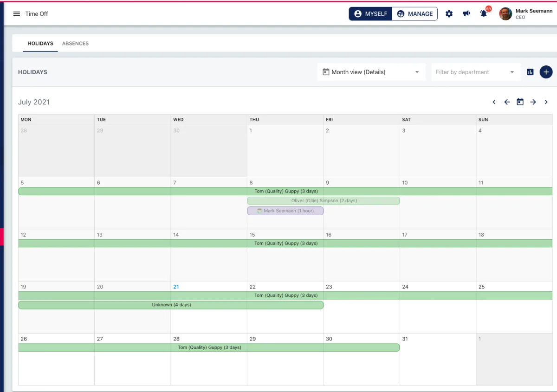Open Tom Guppy holiday in July 26 week
The height and width of the screenshot is (392, 557).
209,347
